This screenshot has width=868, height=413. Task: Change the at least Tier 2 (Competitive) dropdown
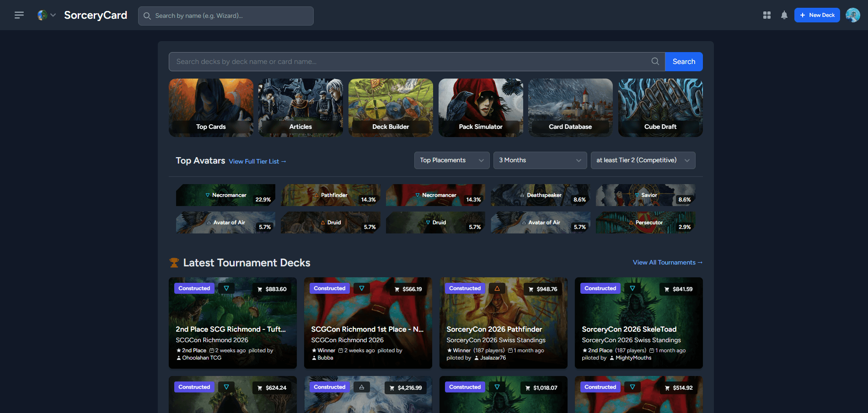point(643,160)
